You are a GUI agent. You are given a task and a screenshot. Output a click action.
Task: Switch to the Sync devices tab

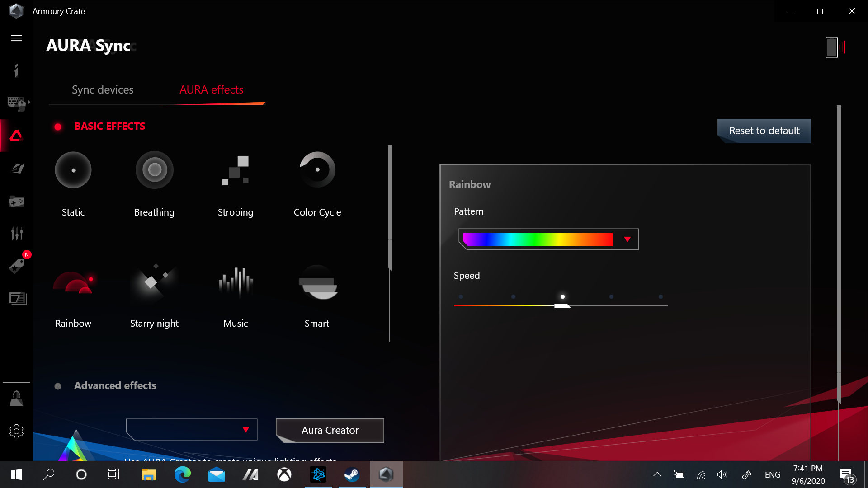[103, 89]
